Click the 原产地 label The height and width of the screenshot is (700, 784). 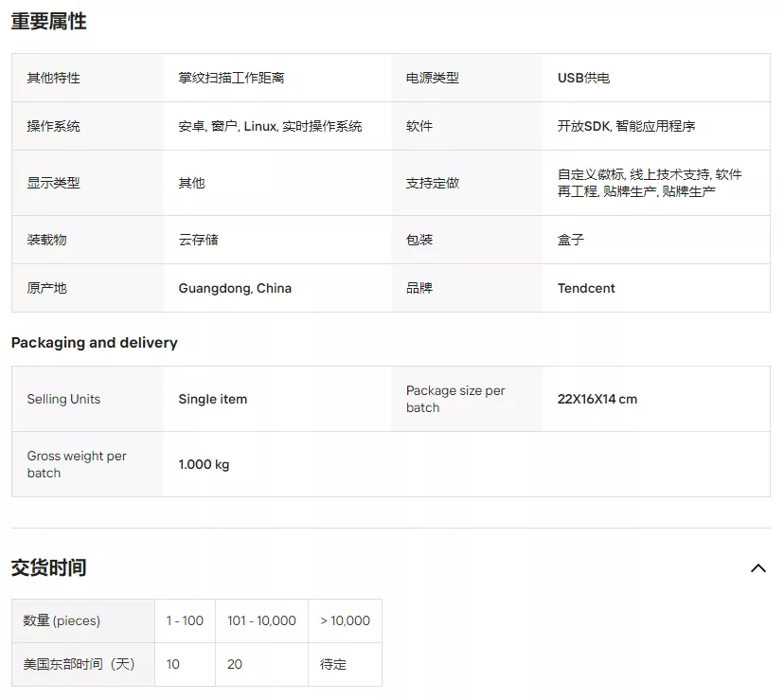(x=46, y=288)
